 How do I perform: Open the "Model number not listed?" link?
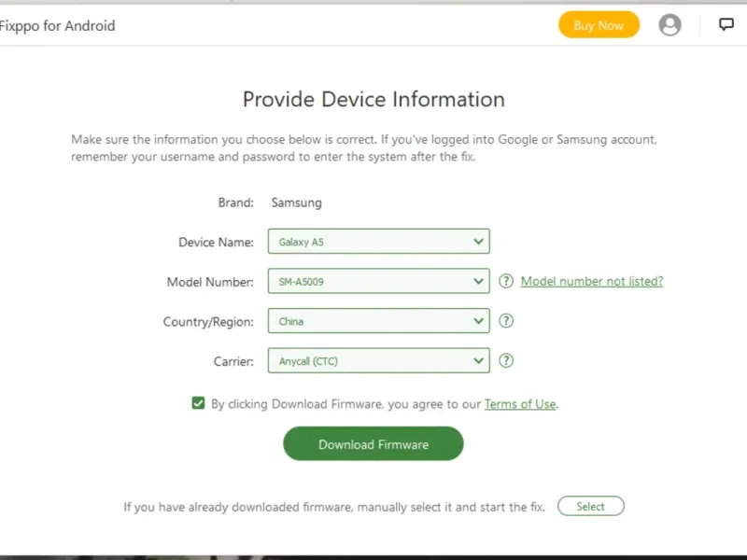[592, 281]
